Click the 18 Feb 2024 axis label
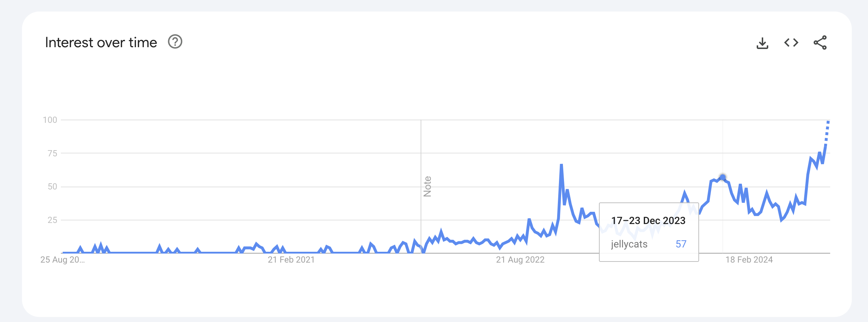Screen dimensions: 868x322 (749, 260)
